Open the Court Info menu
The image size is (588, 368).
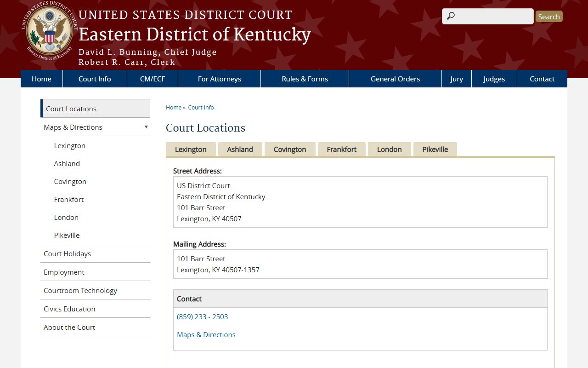tap(95, 79)
